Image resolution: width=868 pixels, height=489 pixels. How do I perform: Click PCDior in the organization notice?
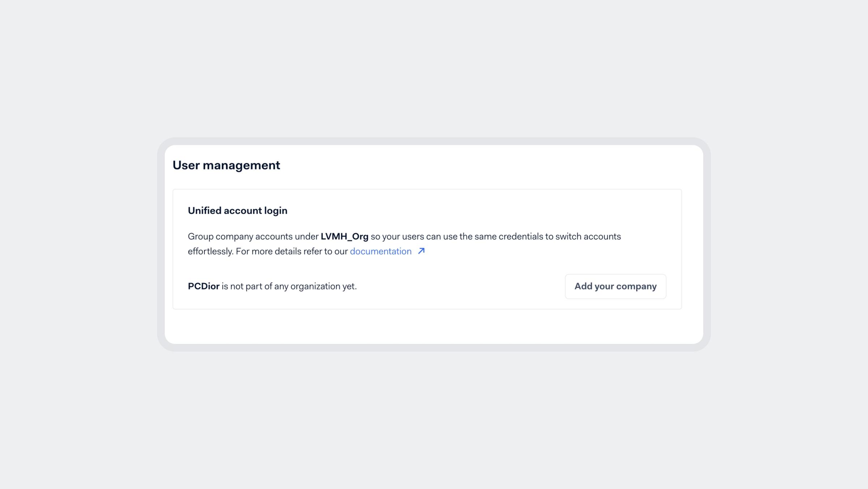[203, 286]
